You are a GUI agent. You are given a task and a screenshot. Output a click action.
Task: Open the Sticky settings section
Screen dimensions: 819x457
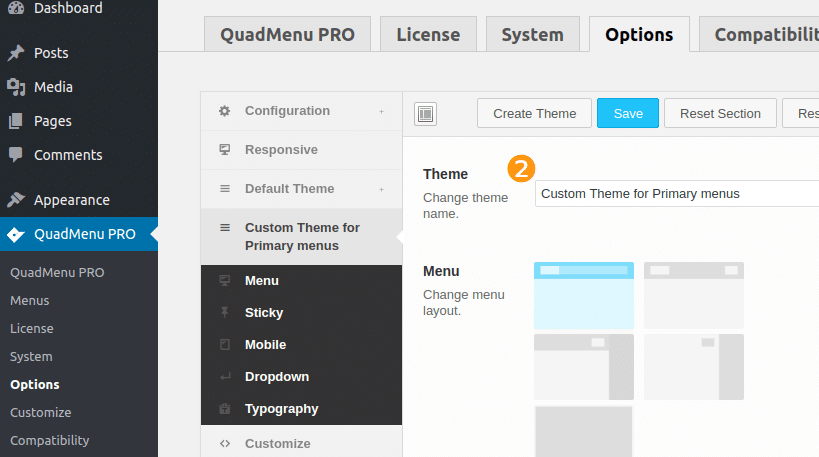point(301,312)
